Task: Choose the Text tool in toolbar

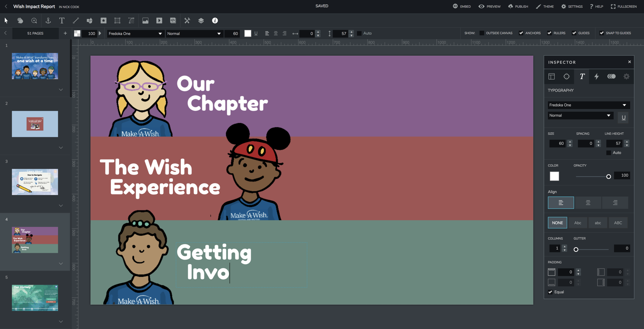Action: [62, 21]
